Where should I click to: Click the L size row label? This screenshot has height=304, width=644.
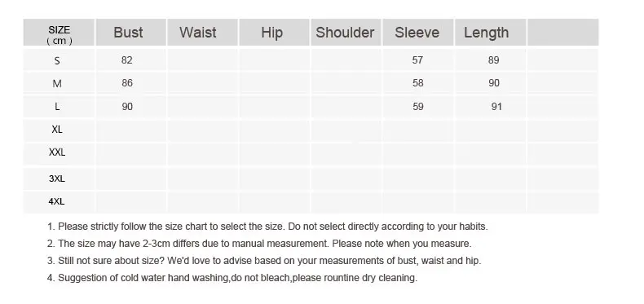[57, 107]
